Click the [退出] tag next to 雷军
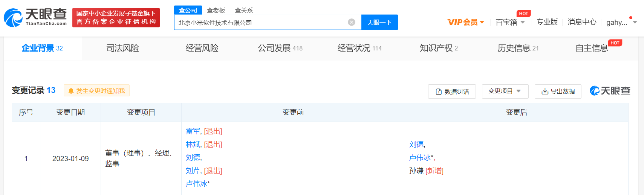This screenshot has width=644, height=195. click(213, 131)
